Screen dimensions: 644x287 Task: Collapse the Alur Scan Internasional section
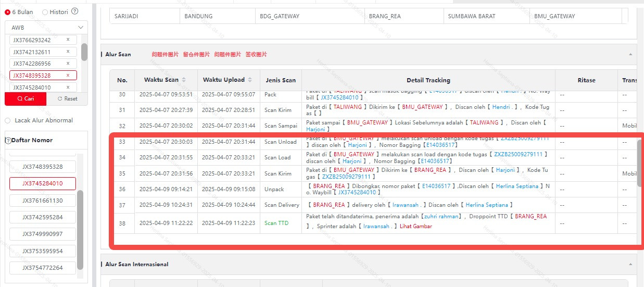630,264
